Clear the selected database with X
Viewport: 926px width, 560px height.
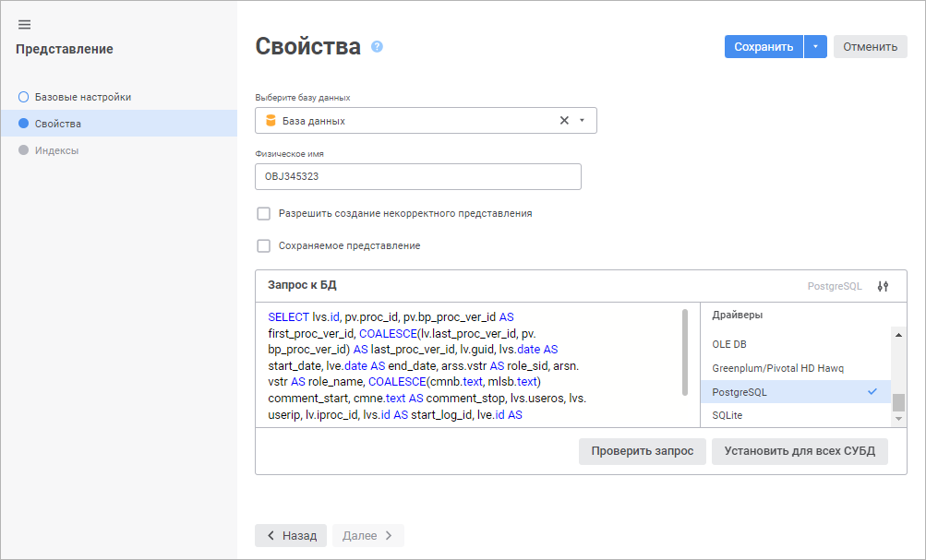click(564, 121)
